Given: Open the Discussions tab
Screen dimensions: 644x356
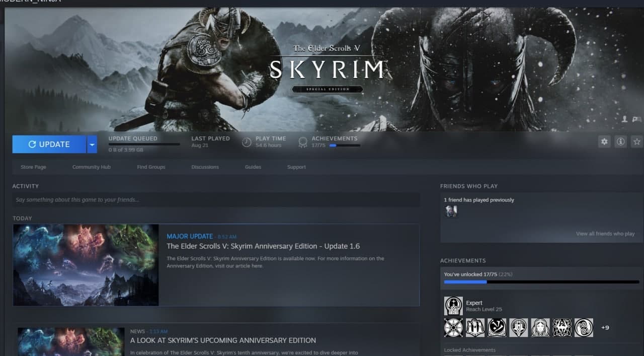Looking at the screenshot, I should [205, 167].
